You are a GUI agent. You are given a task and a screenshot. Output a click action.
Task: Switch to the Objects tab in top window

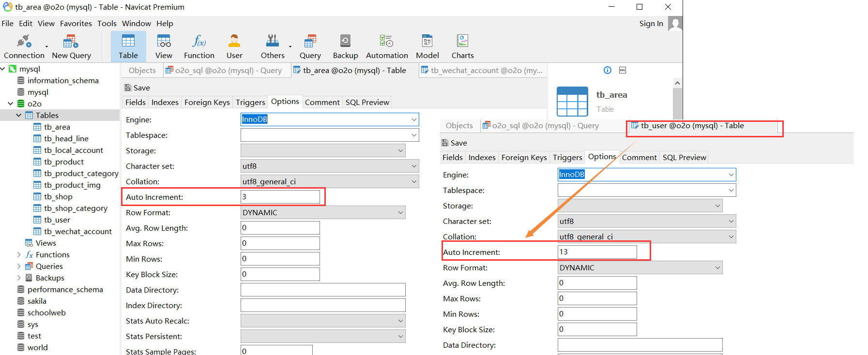142,70
